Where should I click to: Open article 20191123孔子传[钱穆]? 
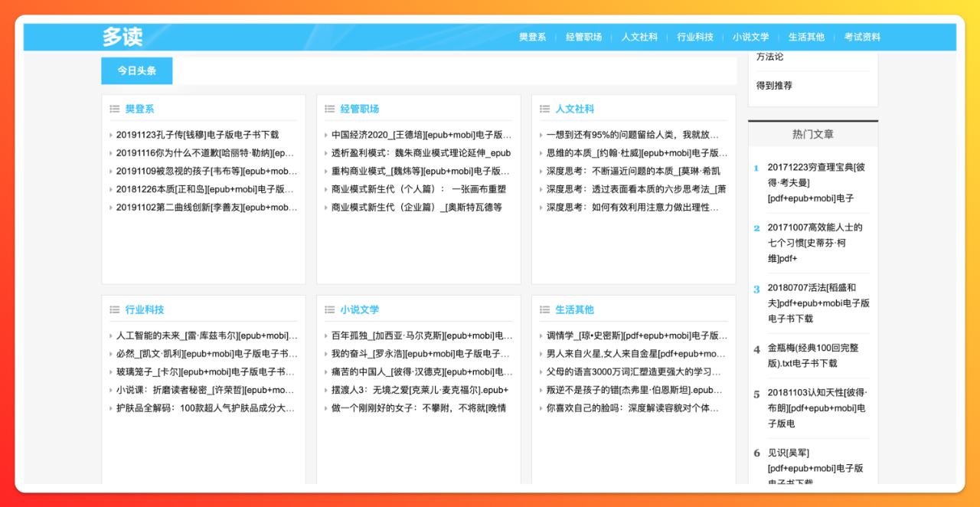[x=198, y=135]
